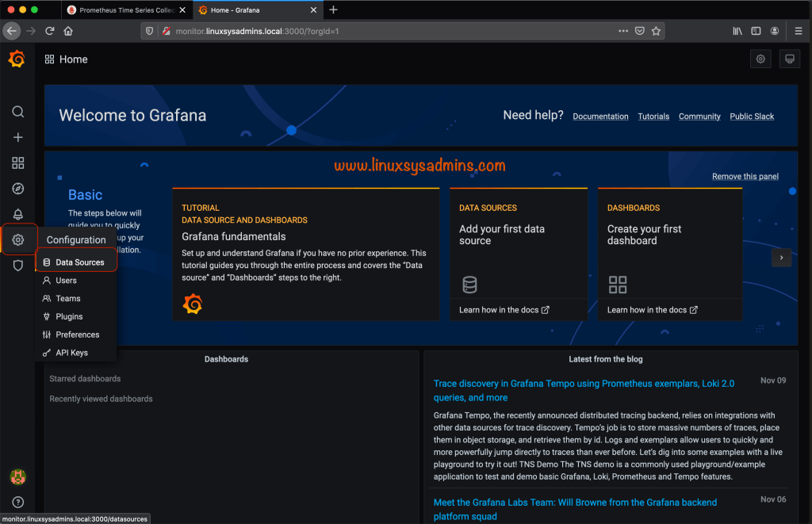Toggle the cycle view mode monitor icon
The width and height of the screenshot is (812, 524).
click(789, 59)
